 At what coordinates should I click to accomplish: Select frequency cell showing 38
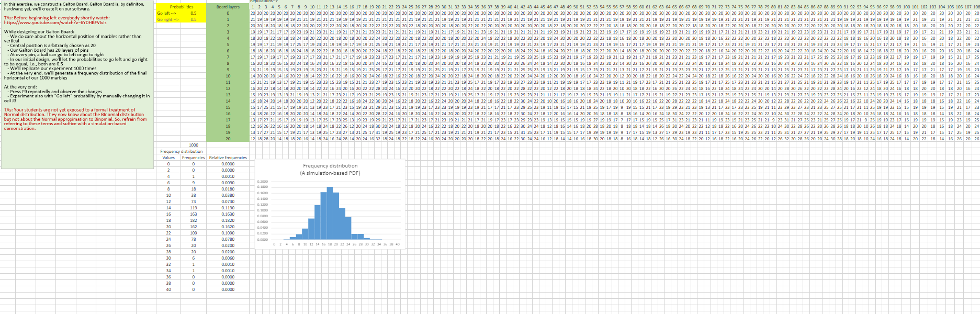pyautogui.click(x=194, y=195)
